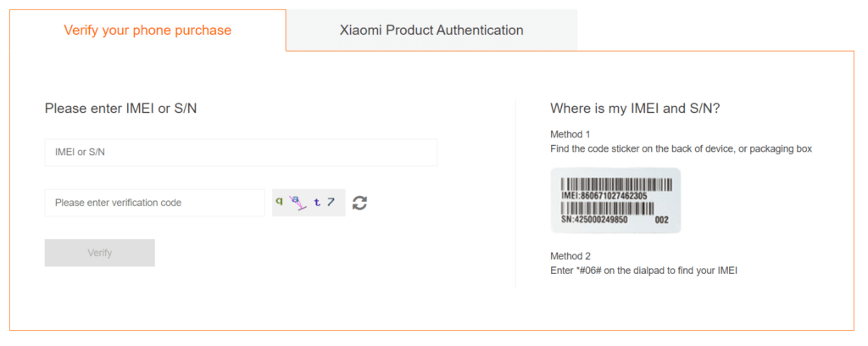The width and height of the screenshot is (868, 346).
Task: Click the "Enter *#06# on the dialpad" text
Action: coord(643,271)
